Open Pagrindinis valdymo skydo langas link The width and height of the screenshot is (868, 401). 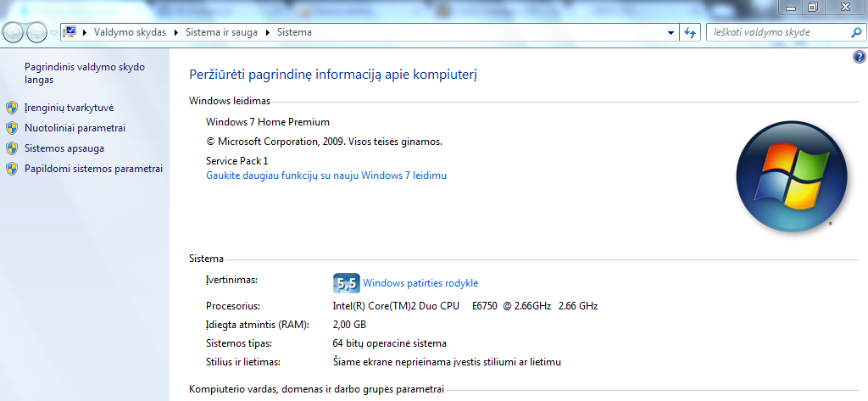pos(85,73)
